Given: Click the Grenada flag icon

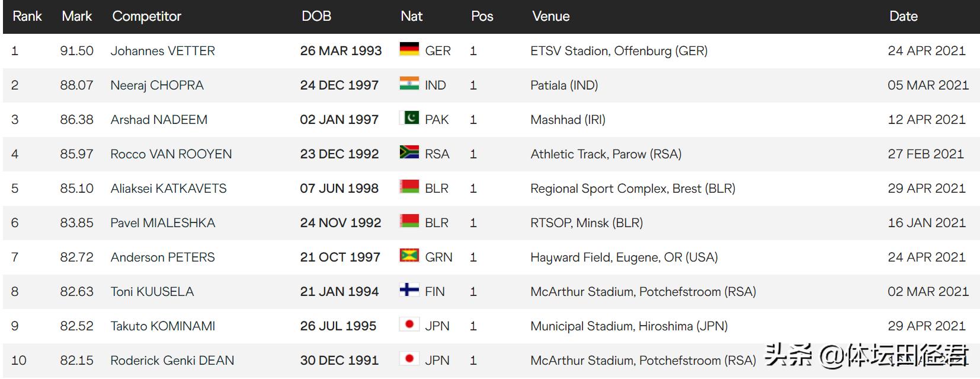Looking at the screenshot, I should (409, 256).
